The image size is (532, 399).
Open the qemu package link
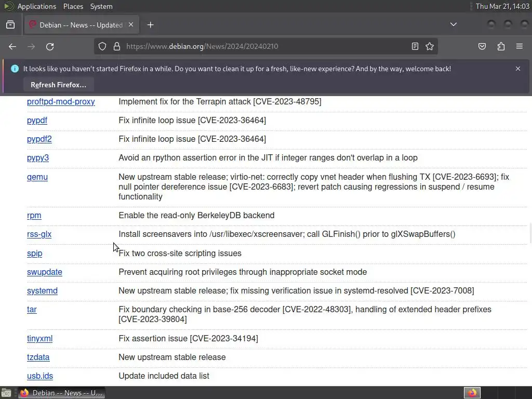coord(37,177)
